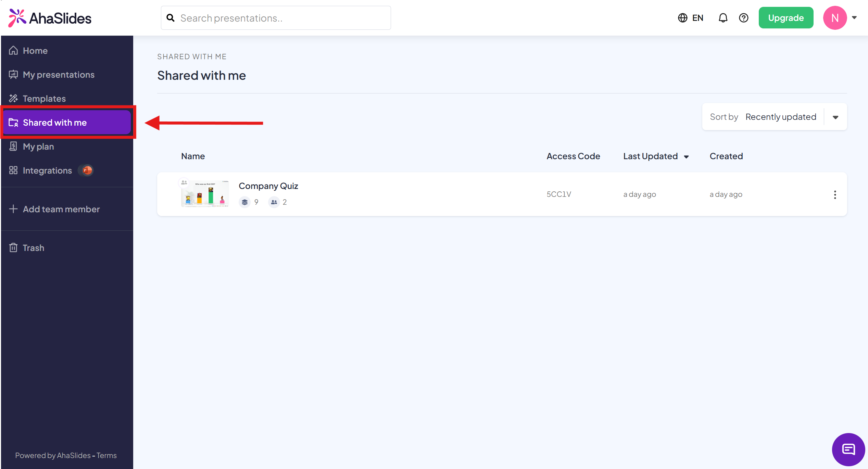Click the plus icon beside Add team member
Image resolution: width=868 pixels, height=469 pixels.
(x=13, y=209)
